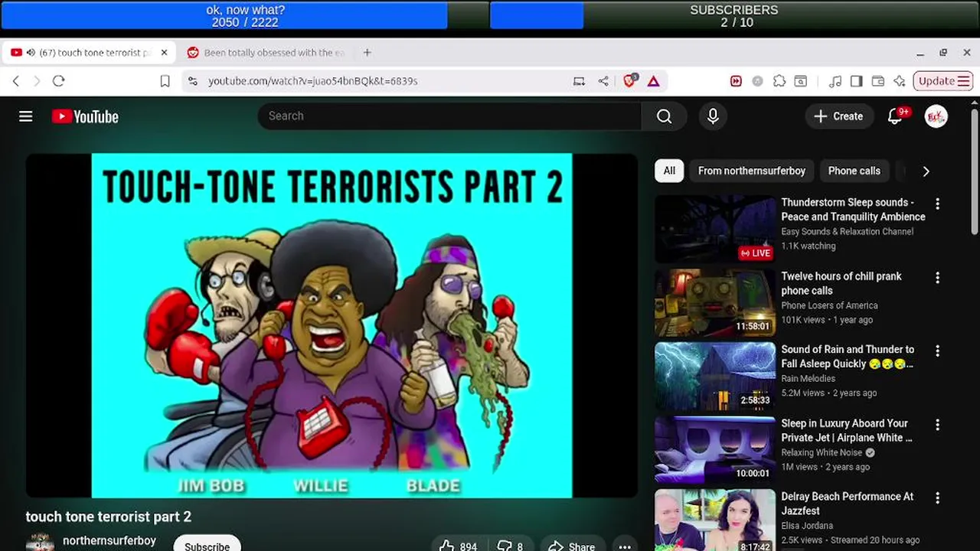
Task: Share the video
Action: 572,546
